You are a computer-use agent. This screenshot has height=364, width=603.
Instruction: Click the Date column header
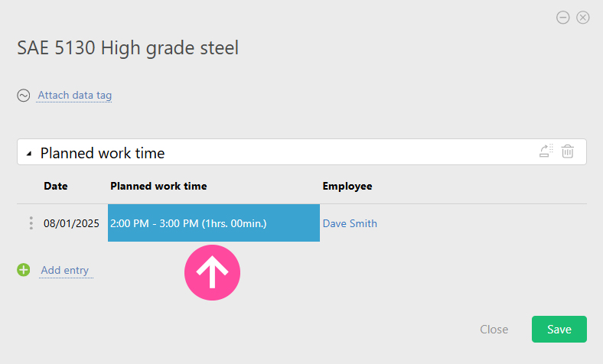[x=56, y=186]
